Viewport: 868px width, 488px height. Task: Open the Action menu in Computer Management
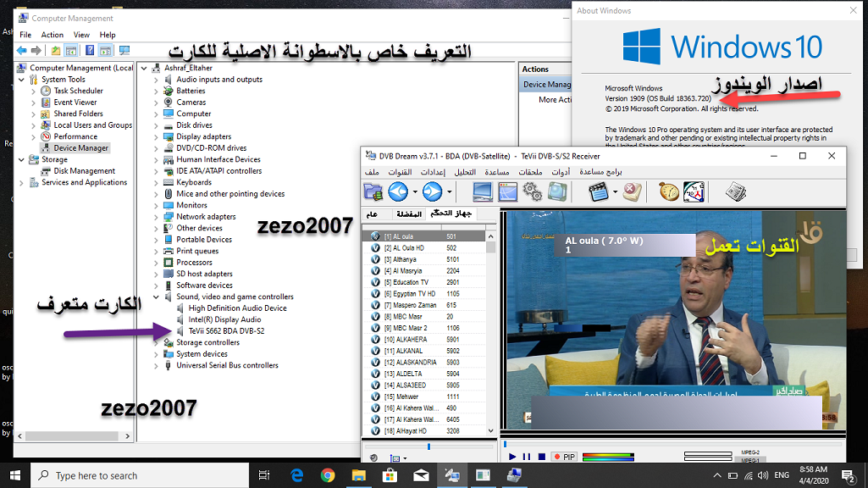pos(52,35)
